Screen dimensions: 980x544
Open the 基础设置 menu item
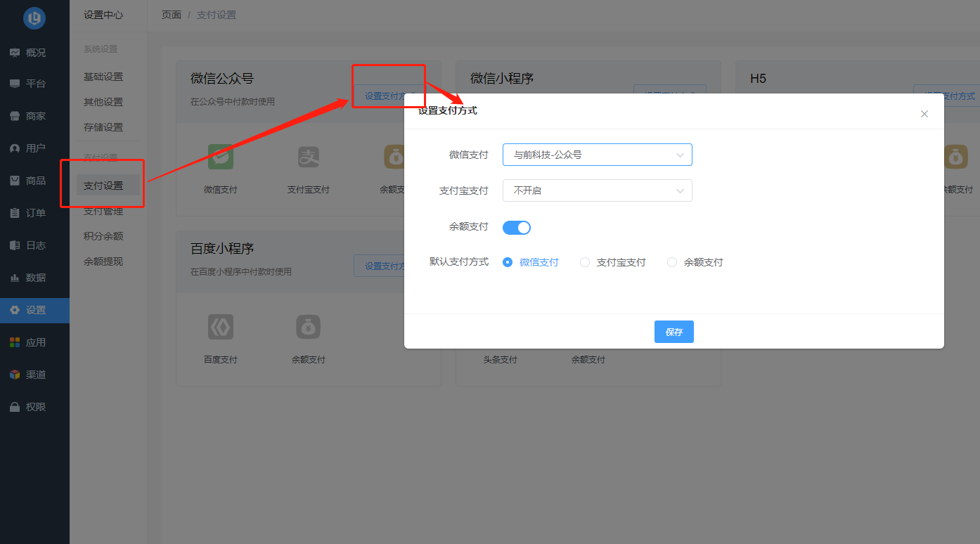103,77
